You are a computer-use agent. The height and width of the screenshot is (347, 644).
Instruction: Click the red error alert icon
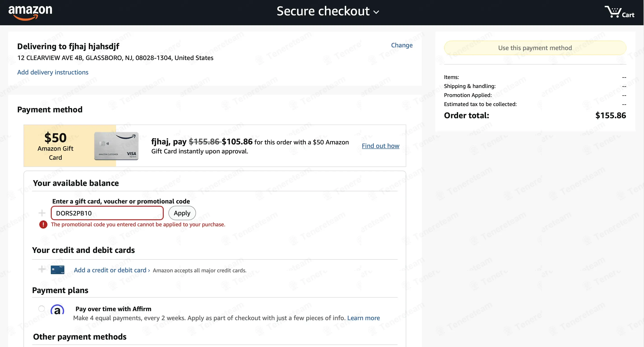43,224
